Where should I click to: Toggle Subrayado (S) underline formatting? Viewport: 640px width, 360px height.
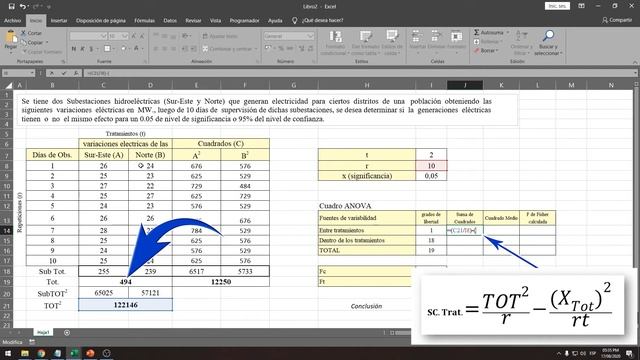[x=91, y=49]
